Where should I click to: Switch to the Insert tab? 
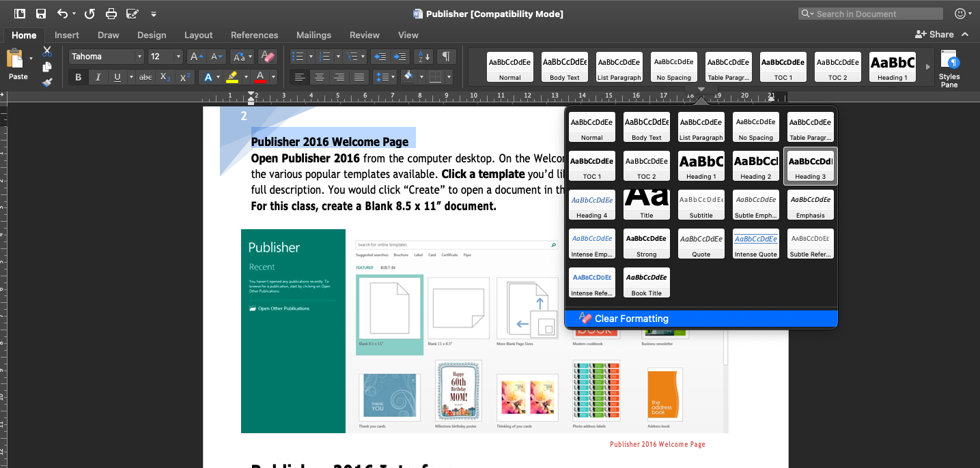(67, 35)
